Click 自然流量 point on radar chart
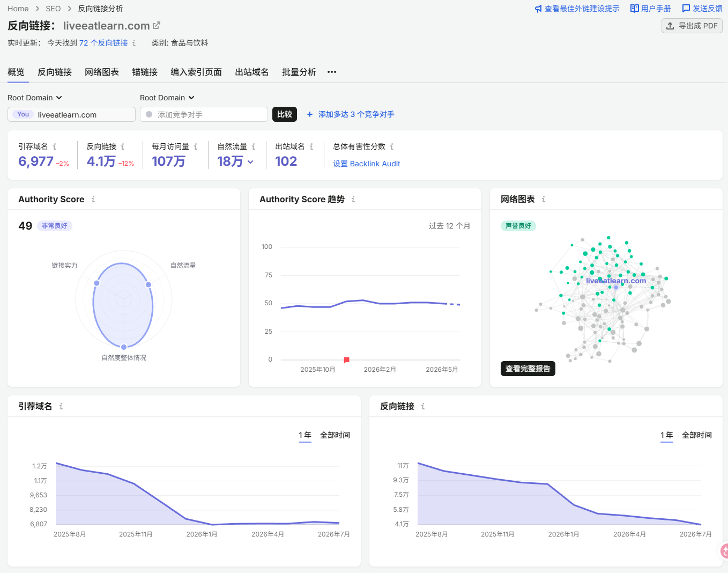The height and width of the screenshot is (573, 728). 148,284
